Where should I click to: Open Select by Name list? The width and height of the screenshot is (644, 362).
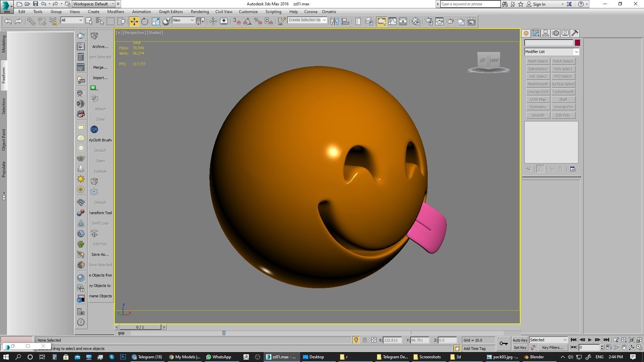[x=100, y=21]
